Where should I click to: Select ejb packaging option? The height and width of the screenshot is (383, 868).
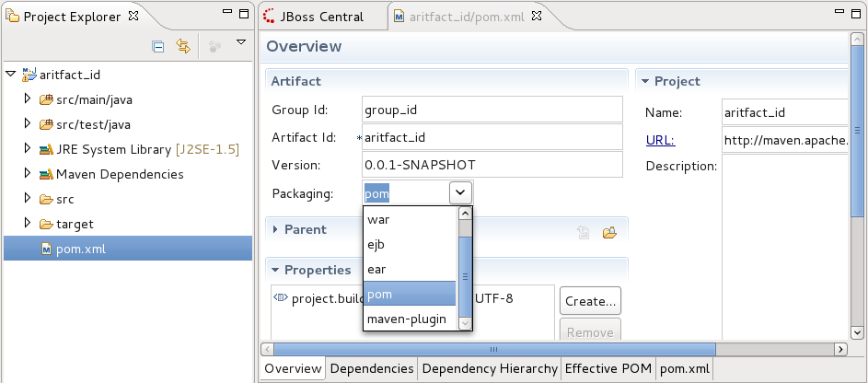coord(410,244)
